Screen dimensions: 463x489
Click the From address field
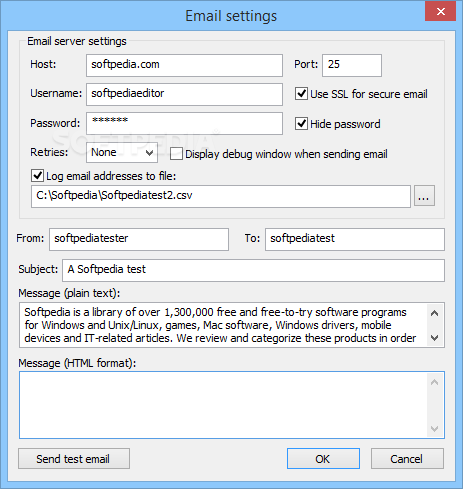pyautogui.click(x=139, y=239)
